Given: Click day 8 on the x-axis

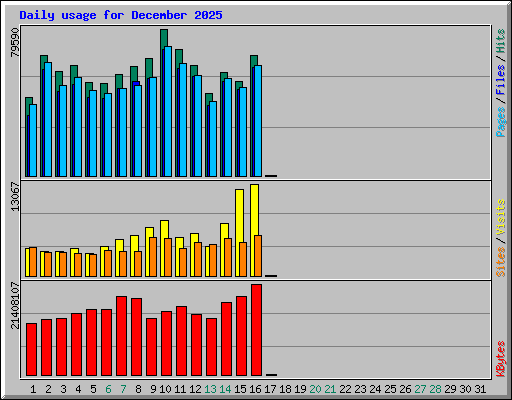Looking at the screenshot, I should pos(138,389).
